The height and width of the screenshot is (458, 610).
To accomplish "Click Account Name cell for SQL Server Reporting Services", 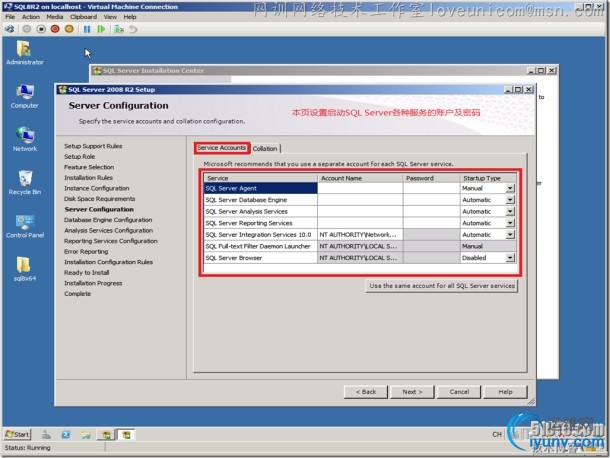I will tap(360, 223).
